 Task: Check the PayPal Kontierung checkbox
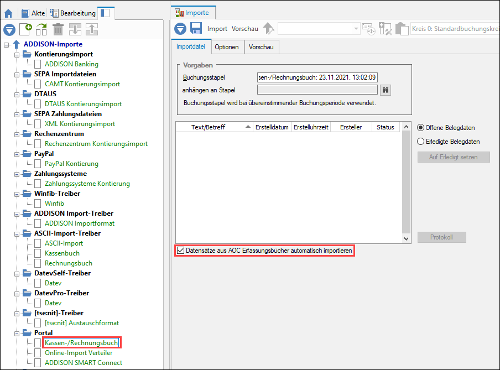tap(38, 164)
